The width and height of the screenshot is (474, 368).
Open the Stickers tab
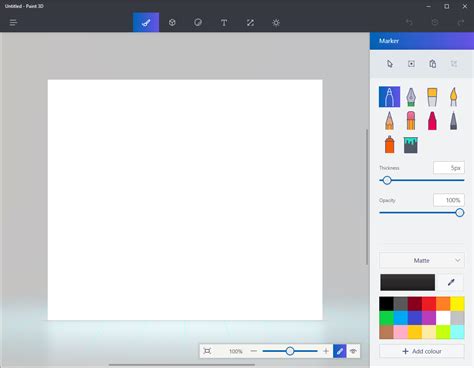198,22
